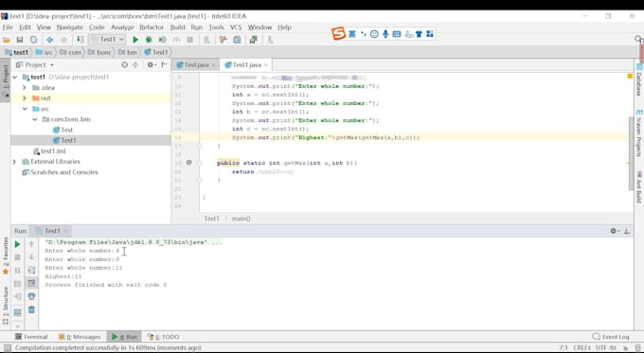Viewport: 644px width, 353px height.
Task: Click the Print icon in Run console
Action: tap(31, 296)
